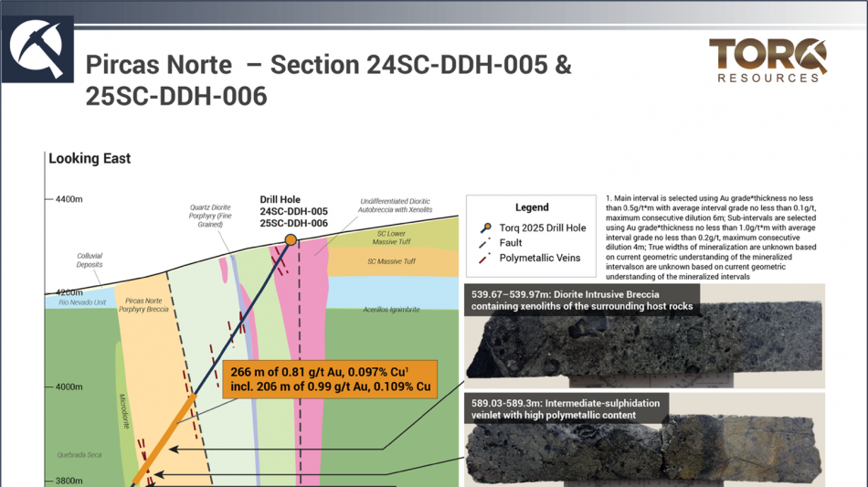Image resolution: width=868 pixels, height=487 pixels.
Task: Click the orange SC Massive Tuff layer
Action: [x=391, y=262]
